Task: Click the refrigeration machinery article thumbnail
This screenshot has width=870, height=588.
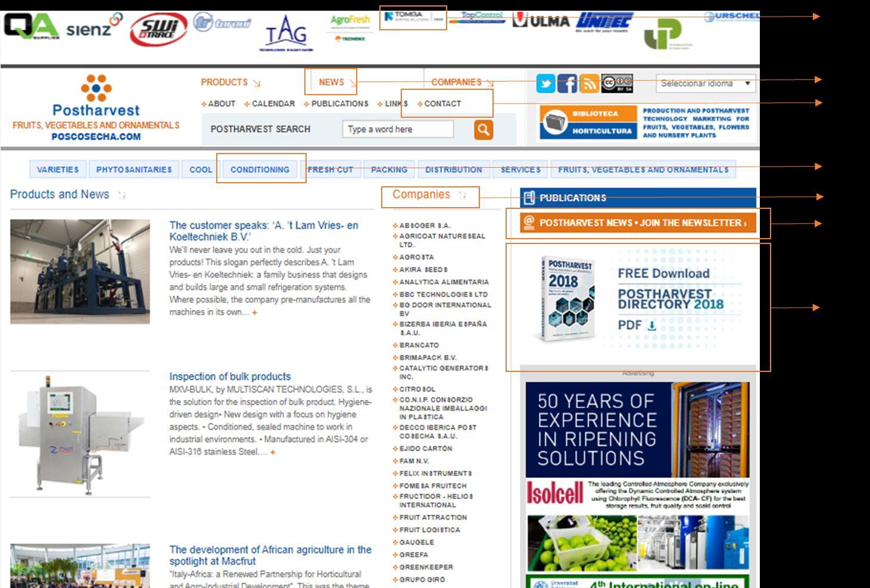Action: (x=80, y=271)
